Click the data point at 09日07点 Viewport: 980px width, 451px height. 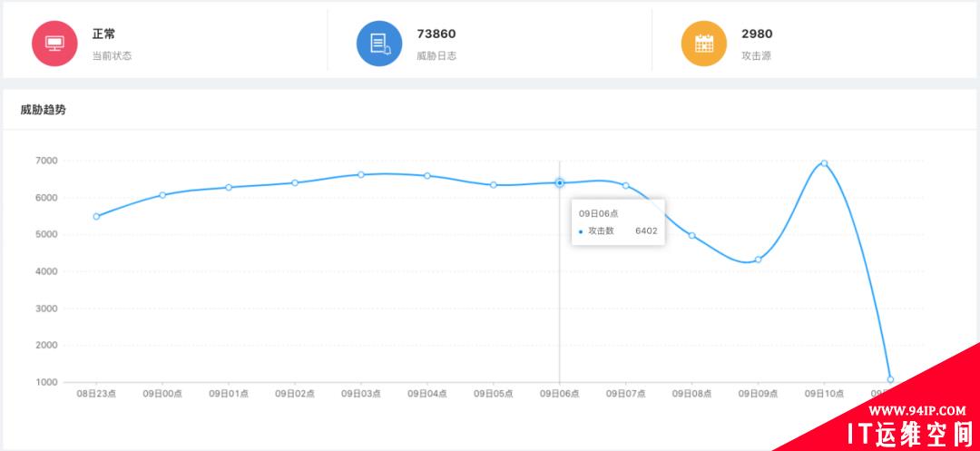click(625, 185)
